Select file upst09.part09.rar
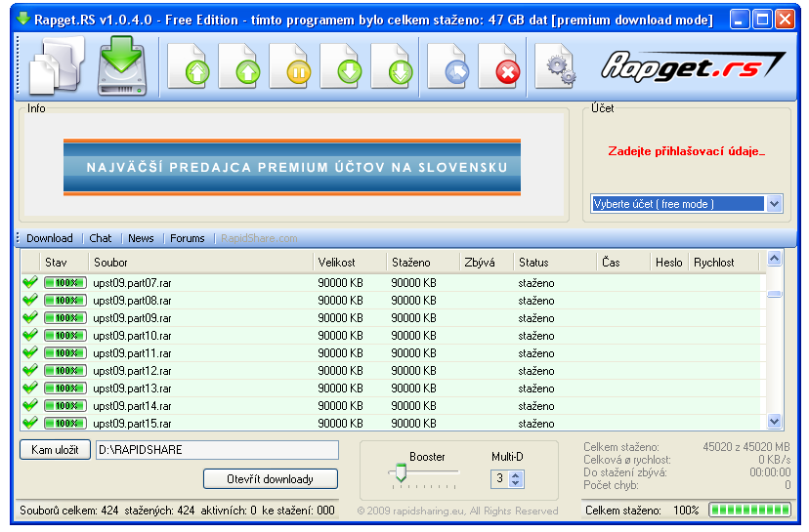The height and width of the screenshot is (532, 809). click(132, 318)
